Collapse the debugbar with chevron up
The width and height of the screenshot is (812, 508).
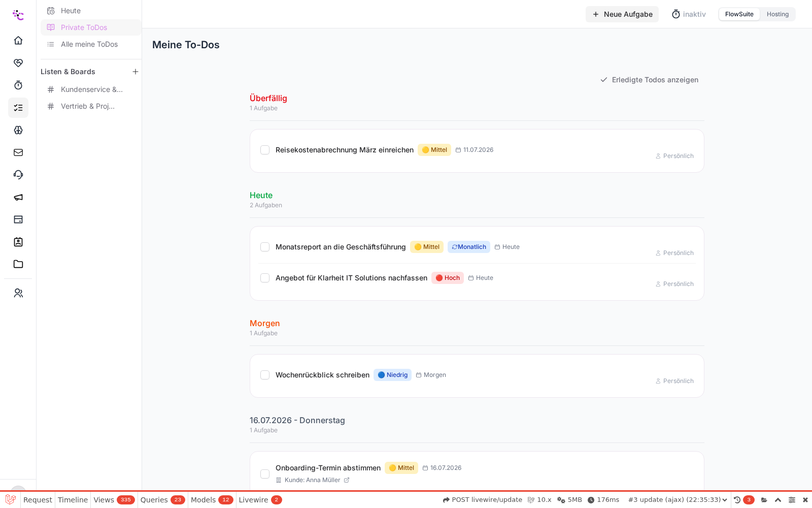click(x=778, y=500)
